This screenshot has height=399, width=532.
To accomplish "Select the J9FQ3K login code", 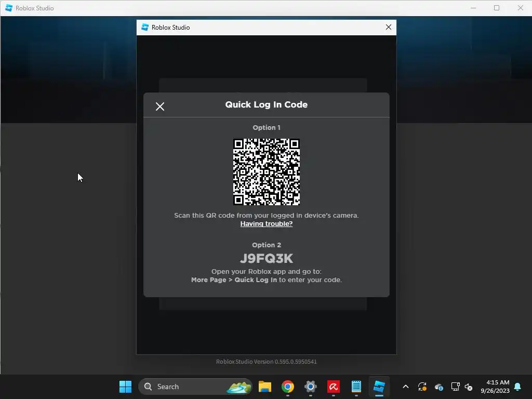I will (267, 259).
